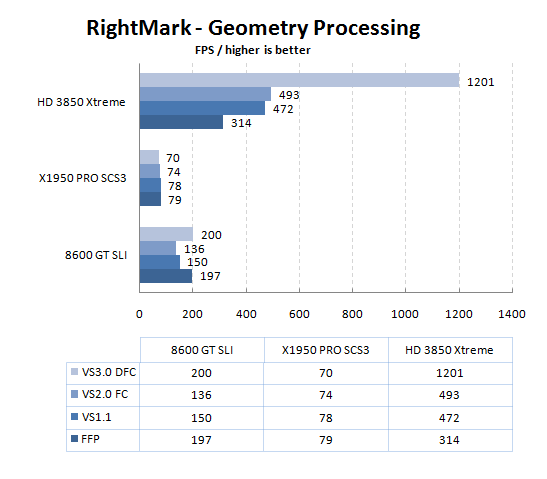Click the 74 data label beside its bar

174,172
